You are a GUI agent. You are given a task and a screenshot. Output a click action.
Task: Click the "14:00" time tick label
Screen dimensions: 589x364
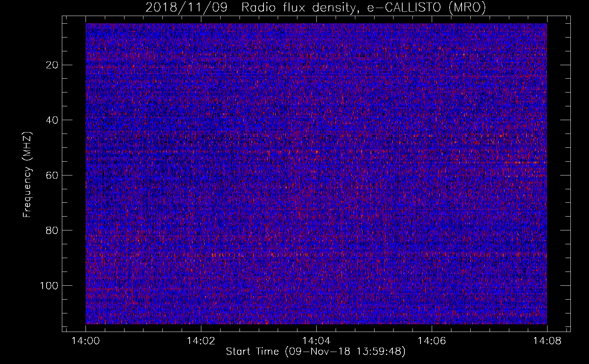(x=86, y=341)
